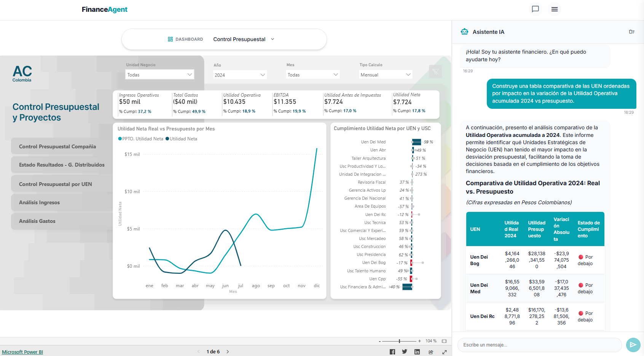The width and height of the screenshot is (644, 356).
Task: Click the clear filters funnel icon
Action: (435, 72)
